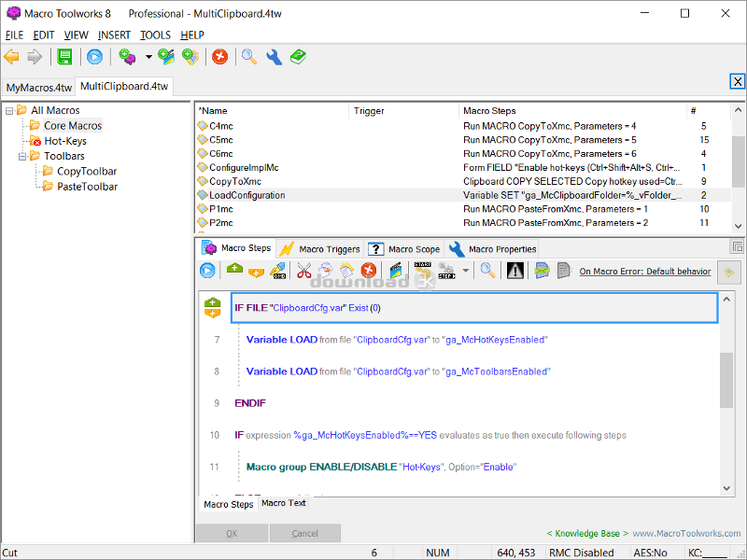Open settings with blue wrench icon

pyautogui.click(x=274, y=57)
